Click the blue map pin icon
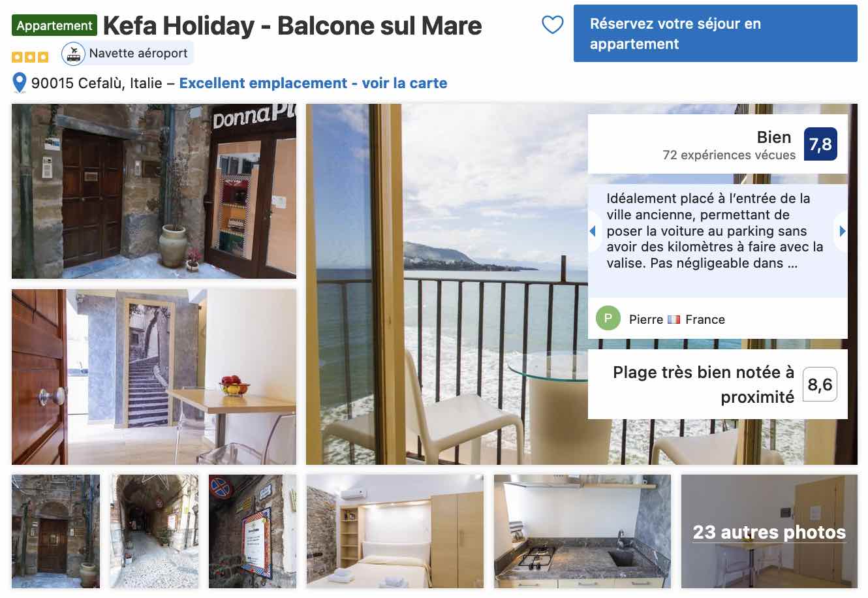This screenshot has width=868, height=598. [20, 83]
